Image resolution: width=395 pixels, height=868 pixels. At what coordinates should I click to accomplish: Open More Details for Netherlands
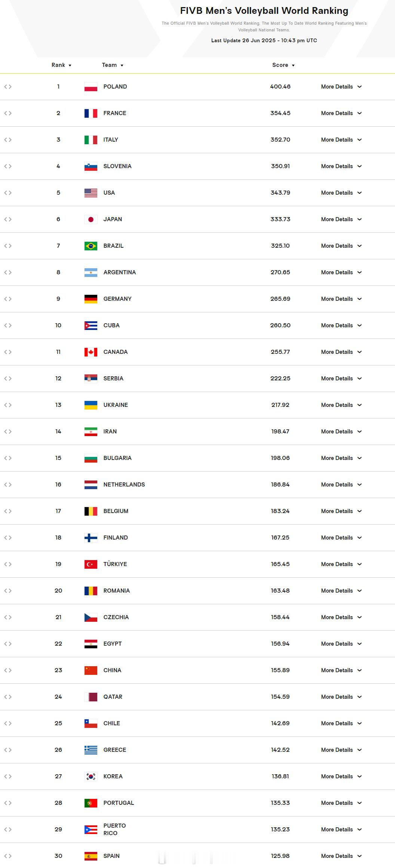coord(341,485)
